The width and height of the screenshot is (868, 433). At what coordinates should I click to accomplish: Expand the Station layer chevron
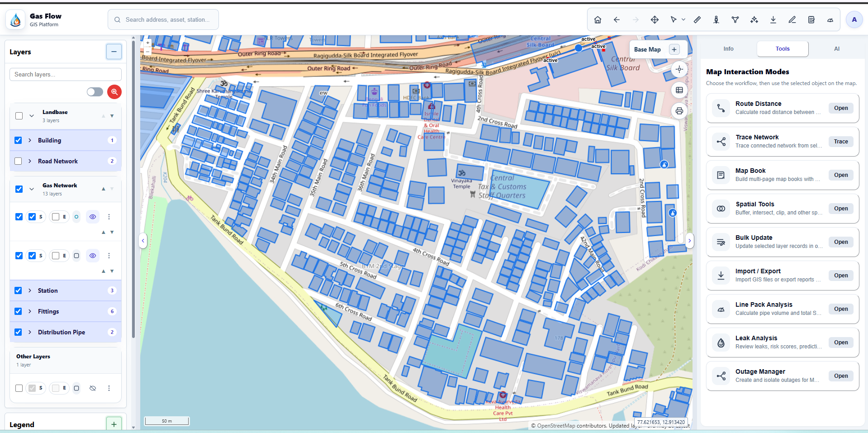pyautogui.click(x=30, y=290)
